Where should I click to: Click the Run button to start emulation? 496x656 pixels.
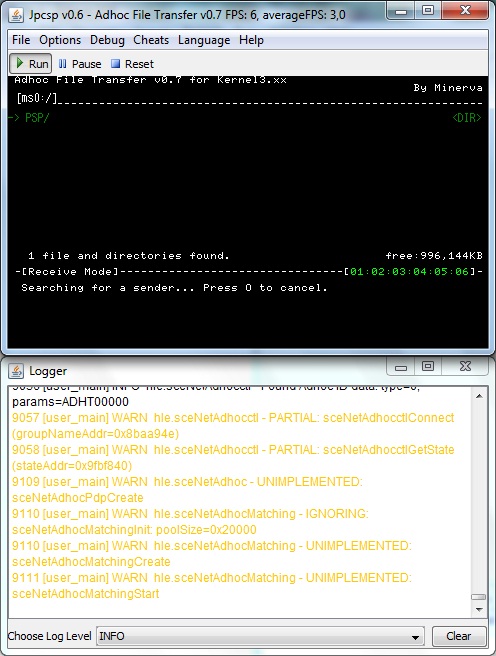tap(31, 64)
